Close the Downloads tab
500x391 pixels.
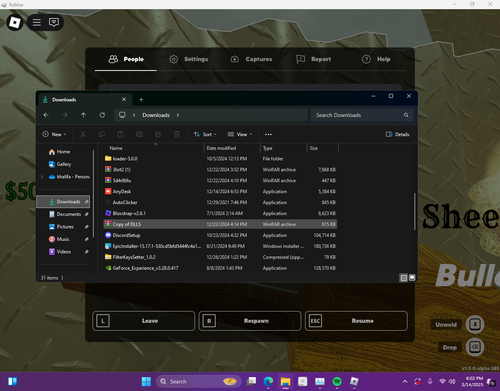[x=124, y=99]
